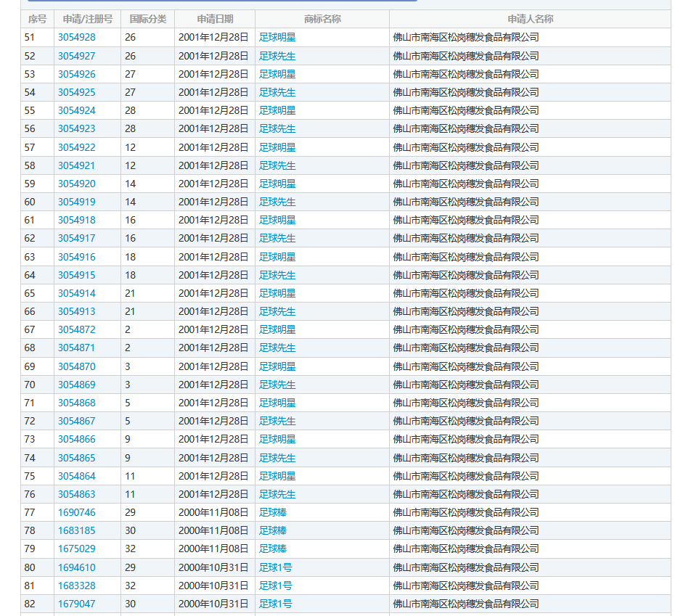This screenshot has width=683, height=616.
Task: Open registration number 1694610 link
Action: pyautogui.click(x=76, y=567)
